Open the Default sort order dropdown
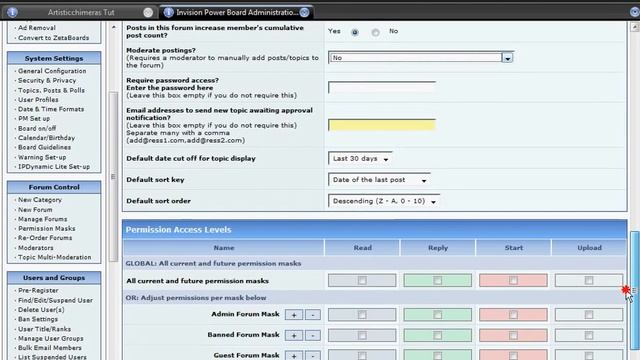Screen dimensions: 640x360 click(384, 201)
